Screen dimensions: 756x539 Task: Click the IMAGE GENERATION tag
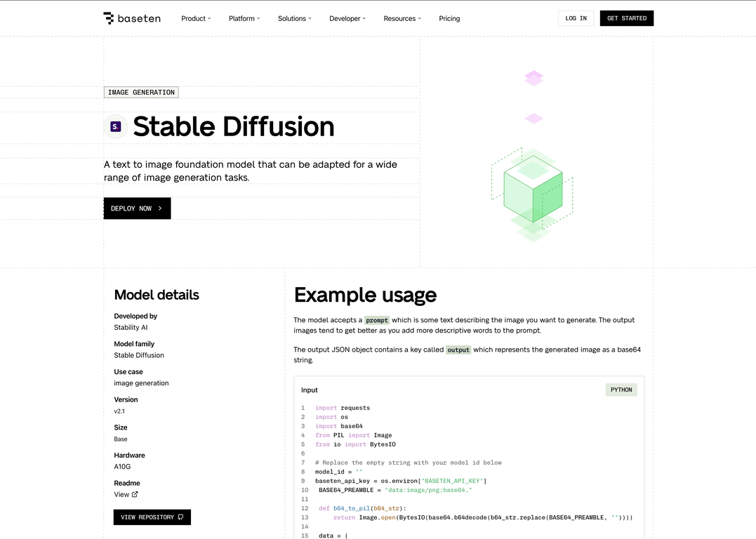(x=141, y=92)
